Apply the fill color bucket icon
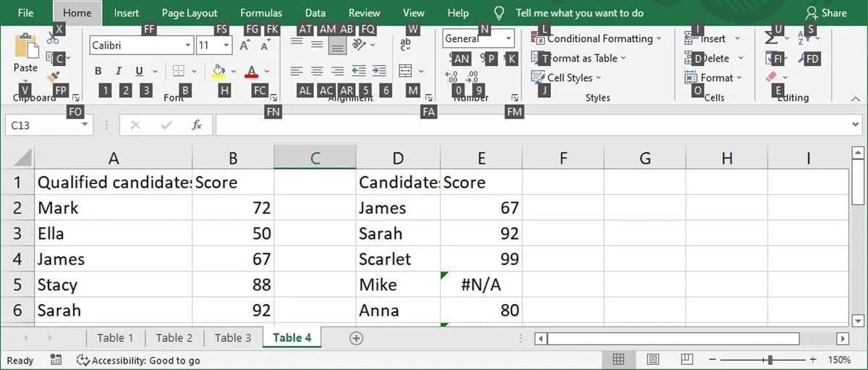This screenshot has width=868, height=370. (218, 71)
